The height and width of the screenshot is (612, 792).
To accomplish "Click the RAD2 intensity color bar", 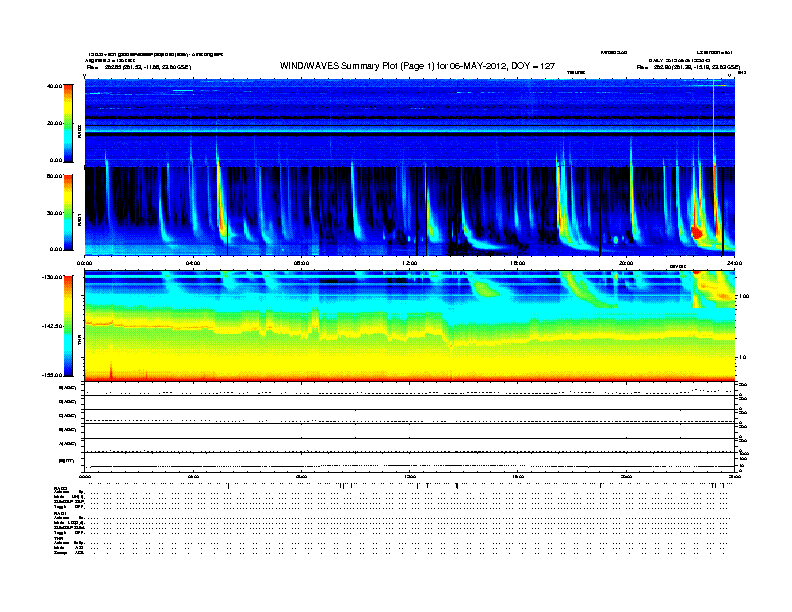I will click(68, 123).
